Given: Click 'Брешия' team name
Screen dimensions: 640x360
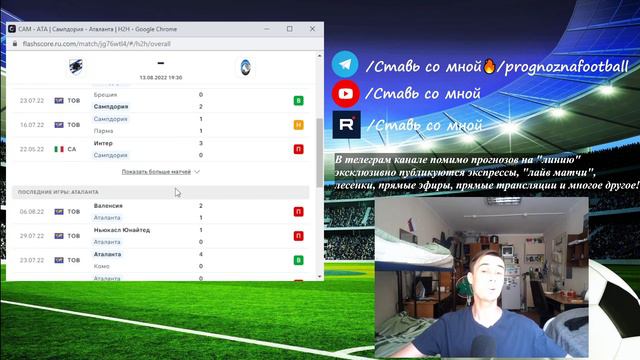Looking at the screenshot, I should [x=105, y=95].
